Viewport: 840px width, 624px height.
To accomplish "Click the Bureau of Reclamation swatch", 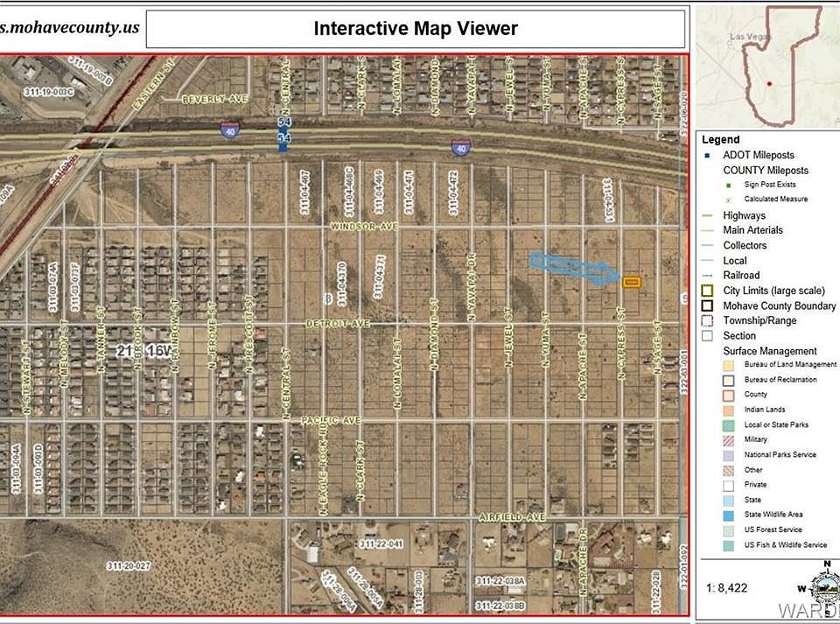I will pyautogui.click(x=728, y=381).
